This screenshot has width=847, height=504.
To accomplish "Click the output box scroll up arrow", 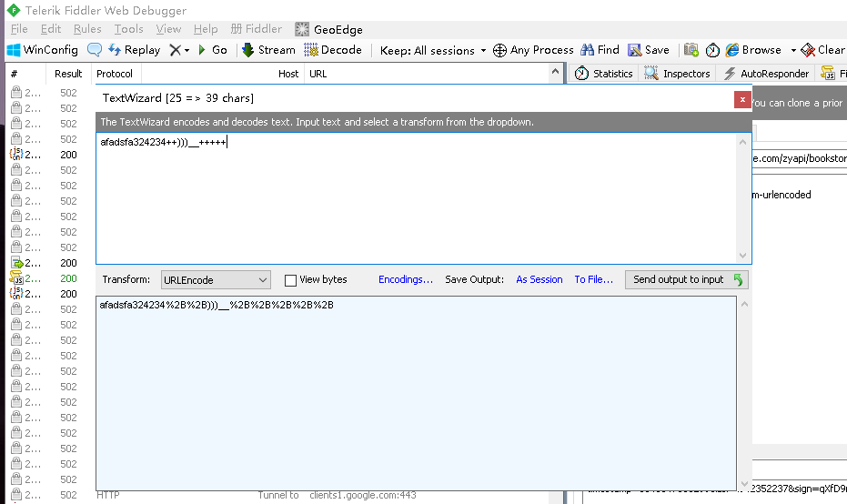I will (744, 305).
